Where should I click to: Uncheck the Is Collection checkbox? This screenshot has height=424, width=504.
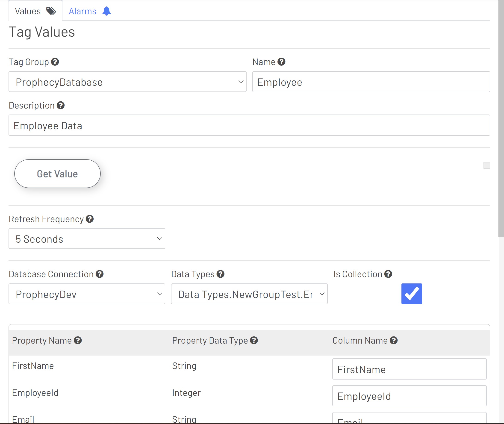411,294
